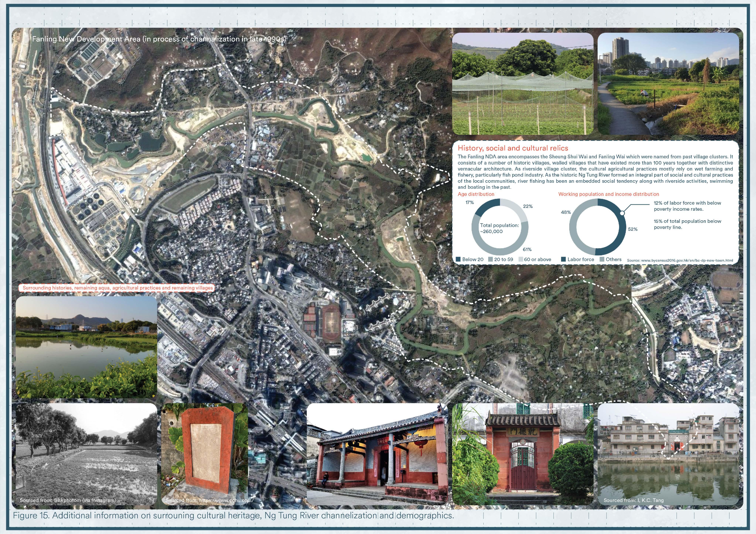This screenshot has width=756, height=534.
Task: Click the Others legend swatch
Action: coord(602,259)
